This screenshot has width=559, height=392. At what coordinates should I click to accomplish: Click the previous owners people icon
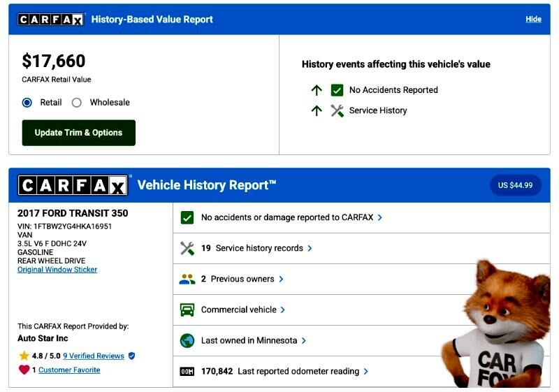point(187,279)
